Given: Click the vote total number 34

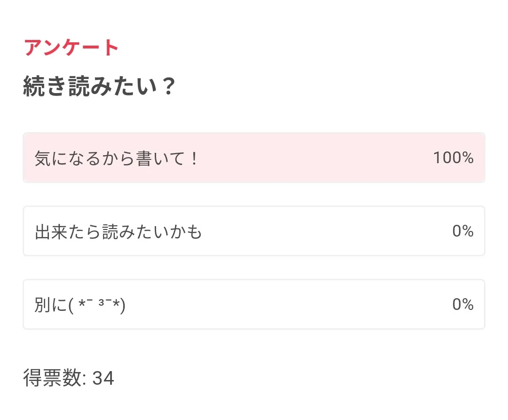Looking at the screenshot, I should (x=103, y=378).
